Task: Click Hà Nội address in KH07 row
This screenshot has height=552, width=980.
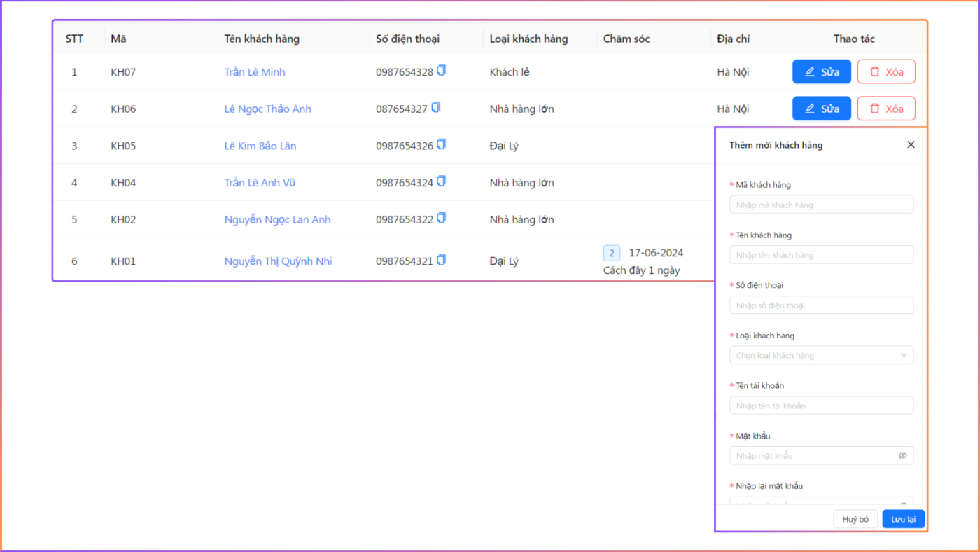Action: click(733, 72)
